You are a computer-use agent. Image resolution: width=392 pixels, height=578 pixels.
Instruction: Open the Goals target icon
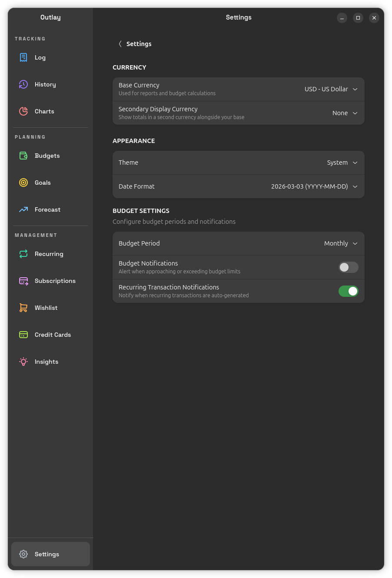click(x=23, y=183)
